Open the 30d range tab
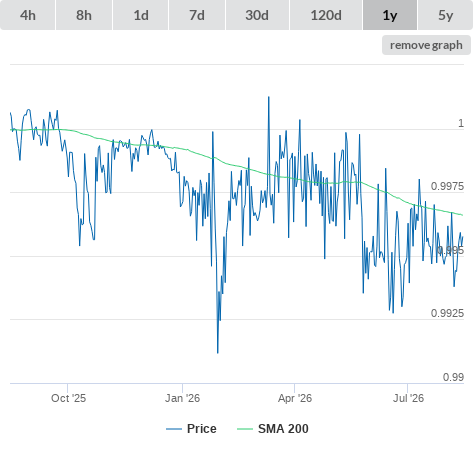 [x=257, y=15]
